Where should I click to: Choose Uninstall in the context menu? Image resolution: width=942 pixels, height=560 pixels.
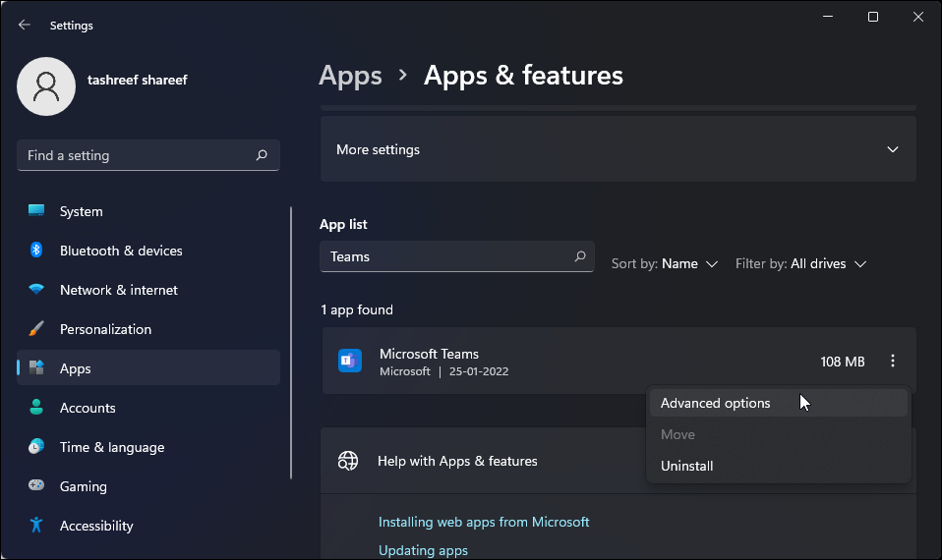pos(687,466)
